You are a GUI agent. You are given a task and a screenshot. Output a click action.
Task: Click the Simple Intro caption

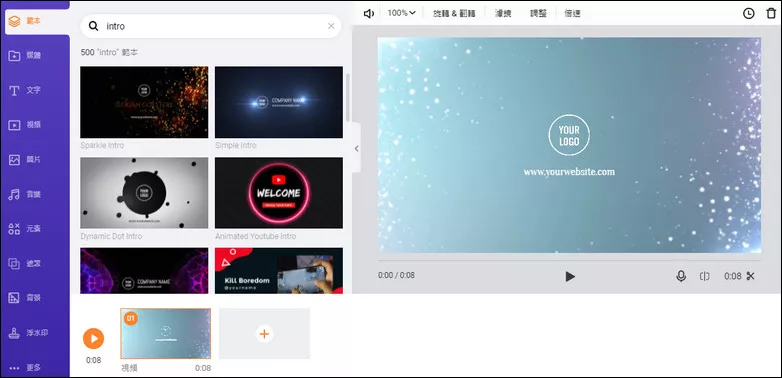[x=236, y=145]
